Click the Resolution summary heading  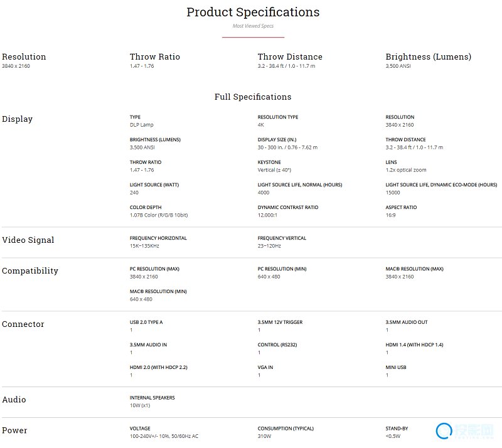coord(24,56)
